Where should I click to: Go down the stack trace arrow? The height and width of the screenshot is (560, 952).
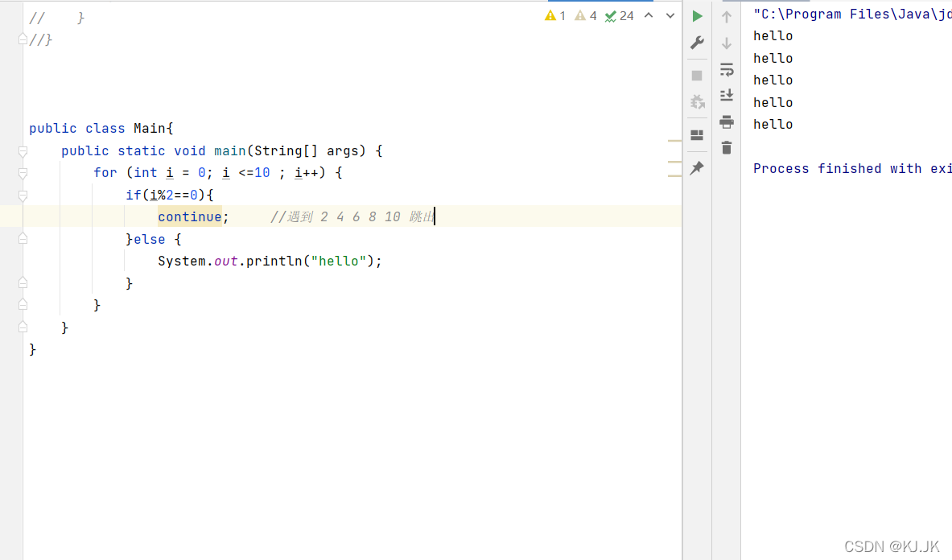pos(726,43)
